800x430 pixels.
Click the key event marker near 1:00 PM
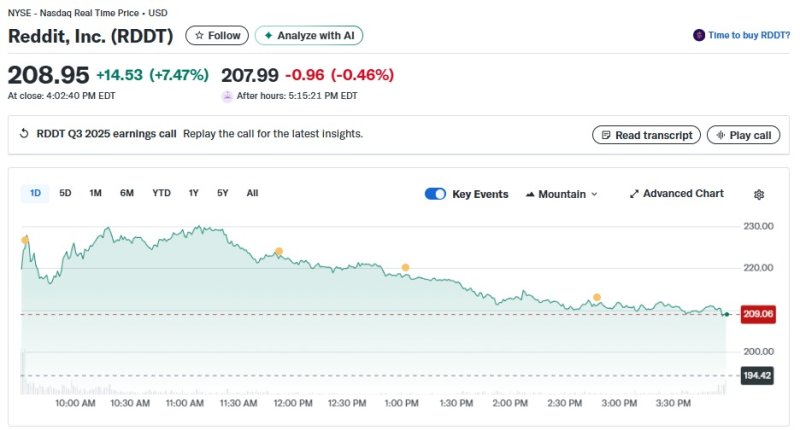[x=405, y=267]
